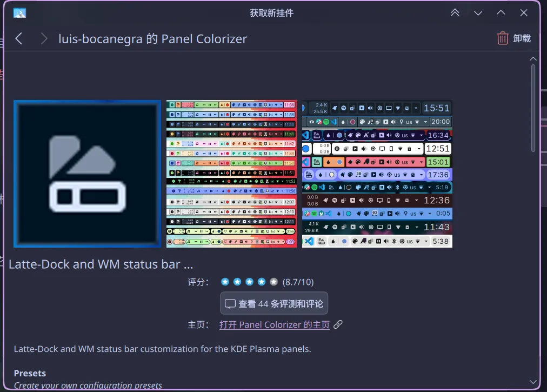Click the first blue rating star
The height and width of the screenshot is (392, 547).
[225, 282]
